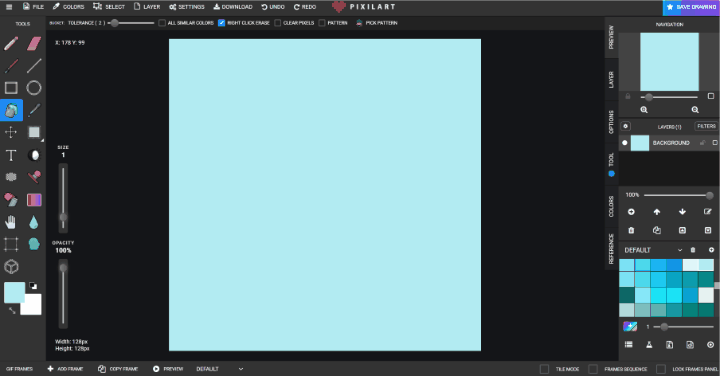The image size is (720, 376).
Task: Switch to the Preview side tab
Action: tap(611, 38)
